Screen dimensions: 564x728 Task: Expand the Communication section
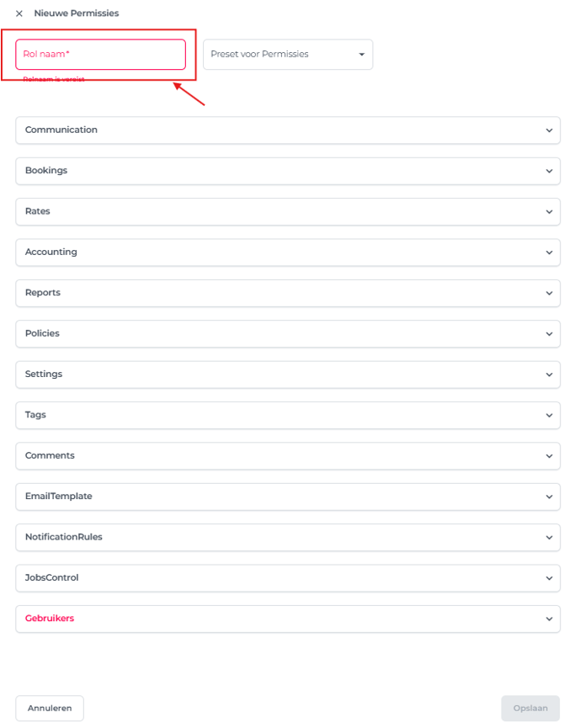(287, 130)
